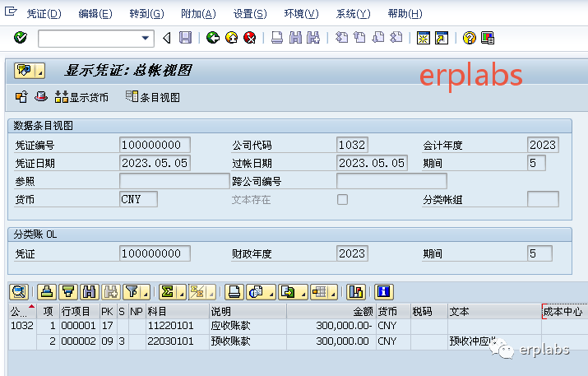The width and height of the screenshot is (588, 376).
Task: Open the 附加(A) menu
Action: click(x=198, y=14)
